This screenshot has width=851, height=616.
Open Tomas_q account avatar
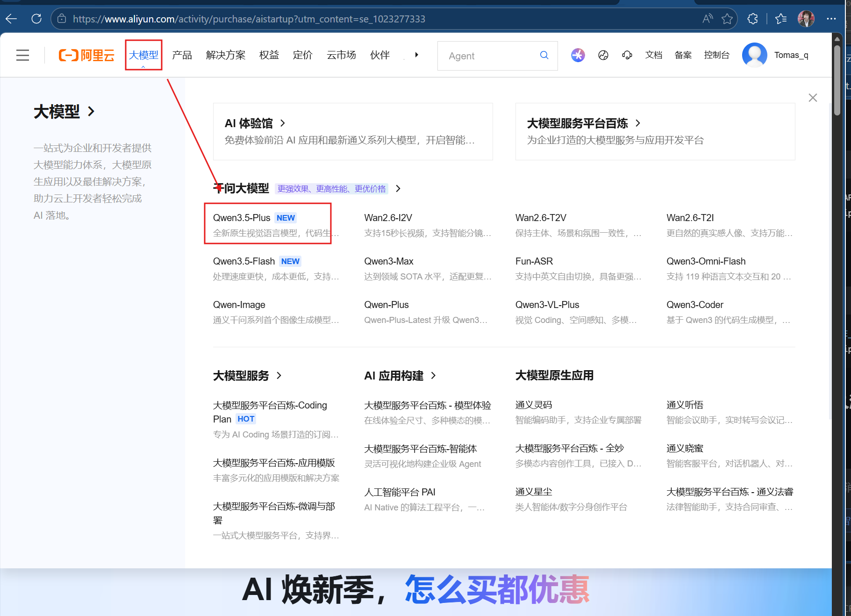(755, 55)
